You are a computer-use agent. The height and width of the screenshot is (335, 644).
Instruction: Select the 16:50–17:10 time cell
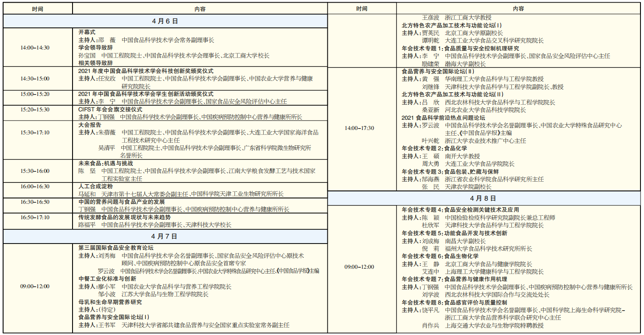click(x=35, y=217)
